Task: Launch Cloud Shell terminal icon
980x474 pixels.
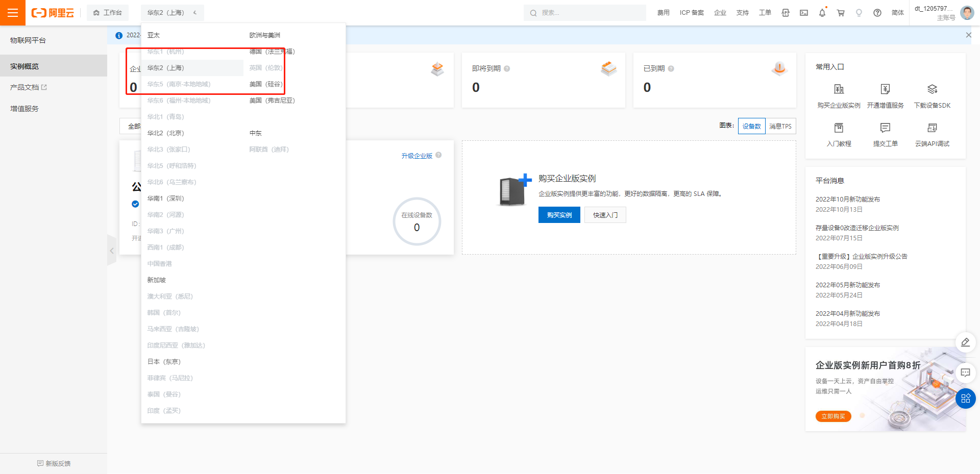Action: (804, 13)
